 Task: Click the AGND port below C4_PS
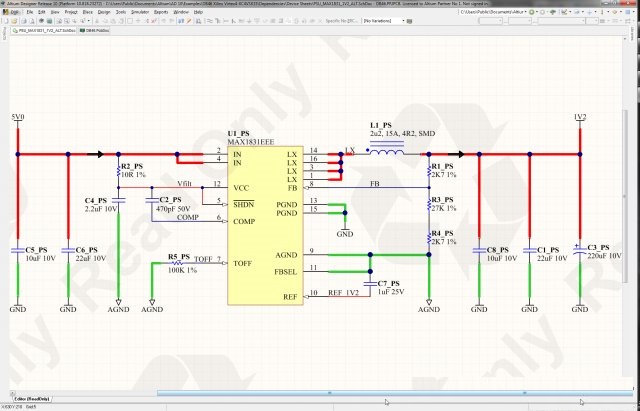click(118, 306)
